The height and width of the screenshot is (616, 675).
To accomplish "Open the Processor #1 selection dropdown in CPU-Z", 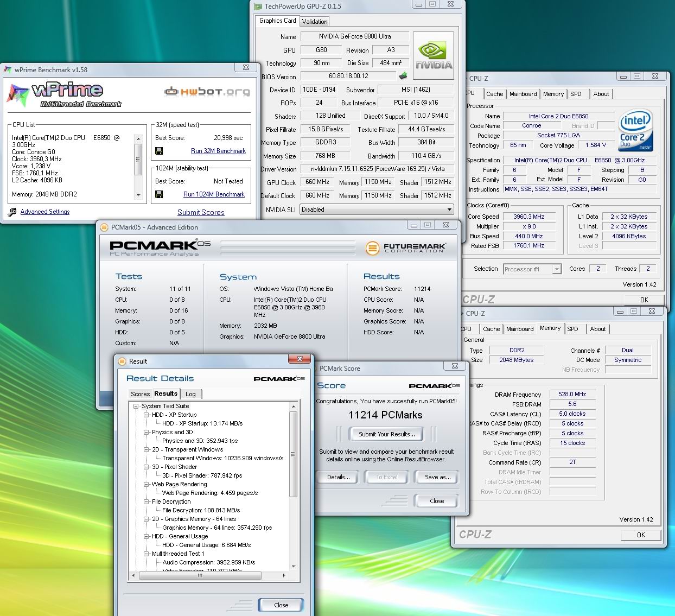I will tap(556, 269).
